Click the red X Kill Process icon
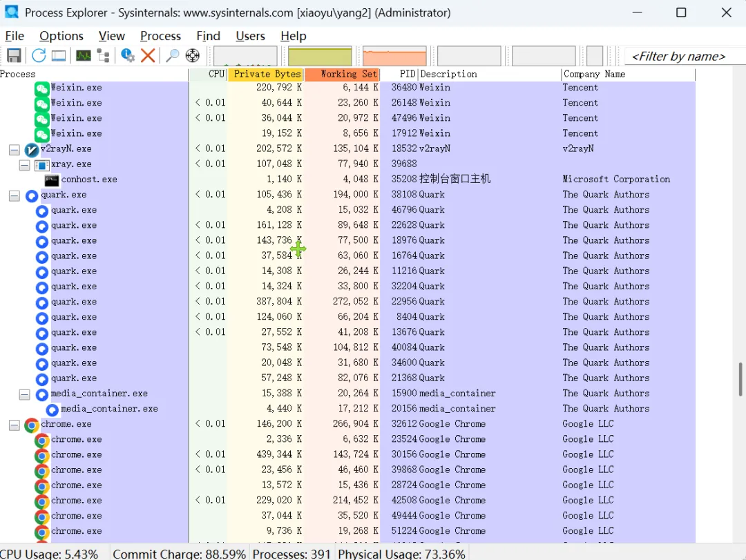This screenshot has height=560, width=746. [148, 56]
